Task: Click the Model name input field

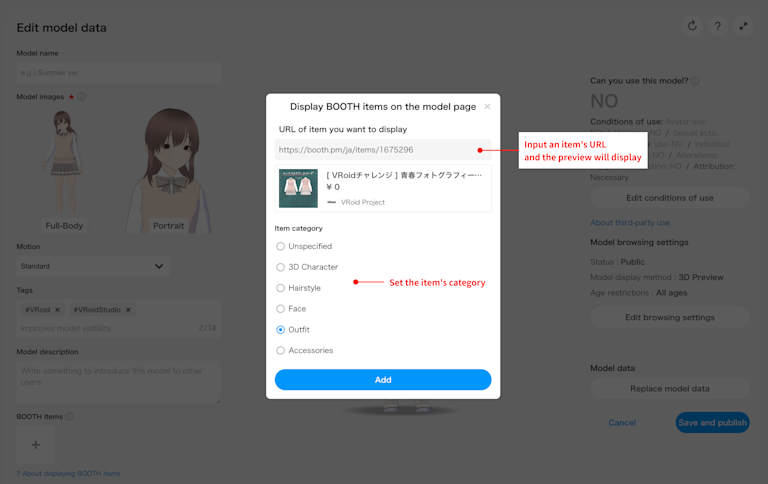Action: (118, 73)
